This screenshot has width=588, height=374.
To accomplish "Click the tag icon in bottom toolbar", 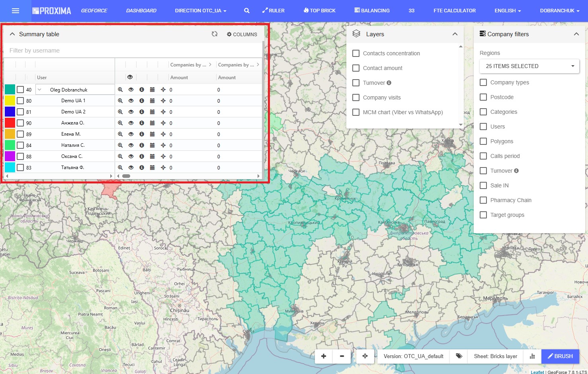I will point(459,356).
